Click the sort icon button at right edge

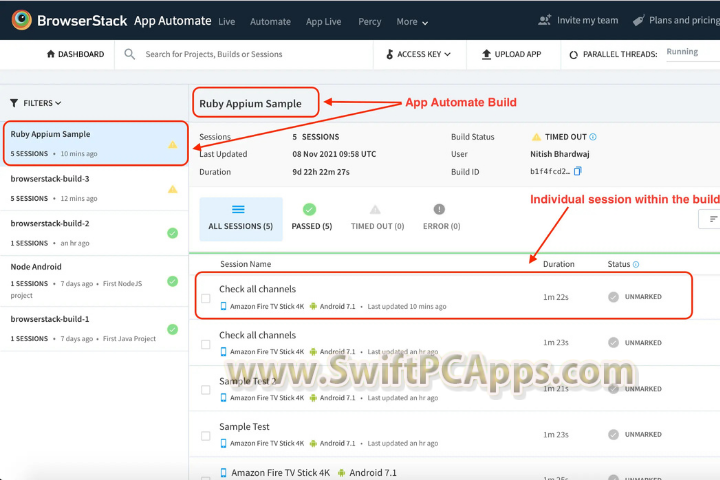tap(712, 219)
